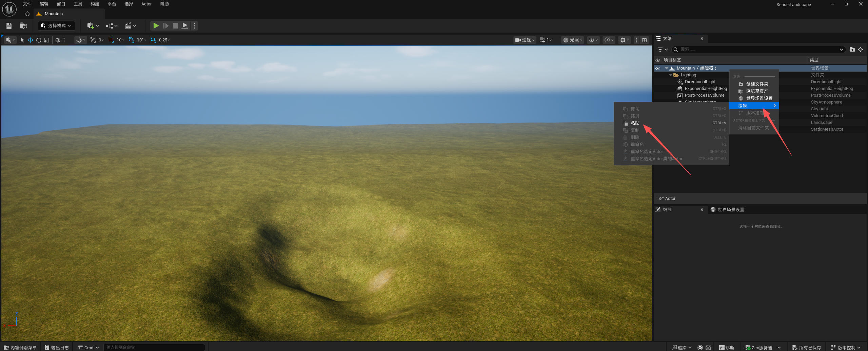Open the 选择模式 mode dropdown

(57, 26)
